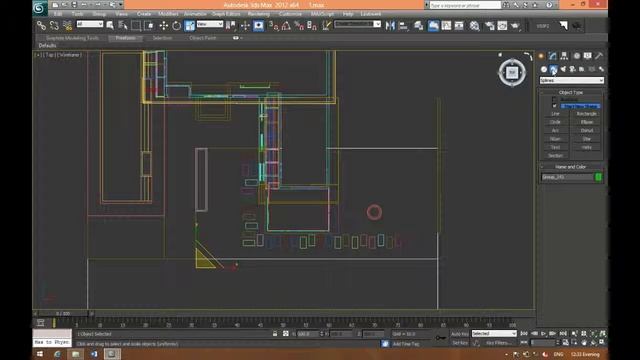Select the Lights category icon
640x360 pixels.
click(563, 69)
